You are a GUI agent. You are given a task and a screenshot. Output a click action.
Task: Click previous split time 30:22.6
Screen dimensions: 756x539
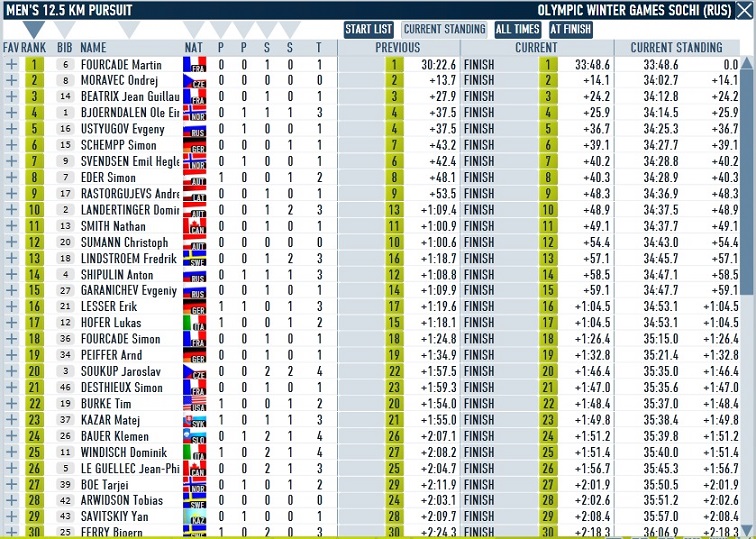click(439, 65)
